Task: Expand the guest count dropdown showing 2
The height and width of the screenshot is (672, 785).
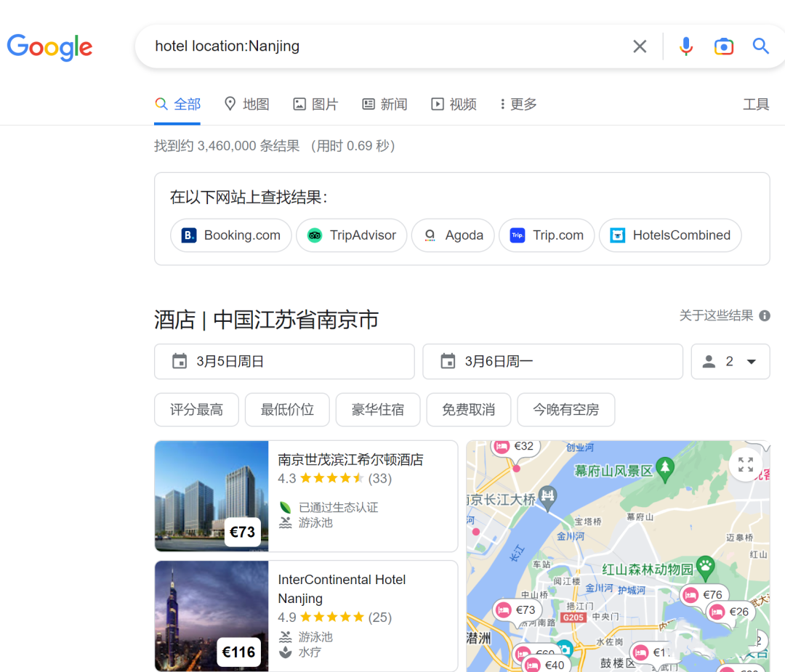Action: click(x=730, y=361)
